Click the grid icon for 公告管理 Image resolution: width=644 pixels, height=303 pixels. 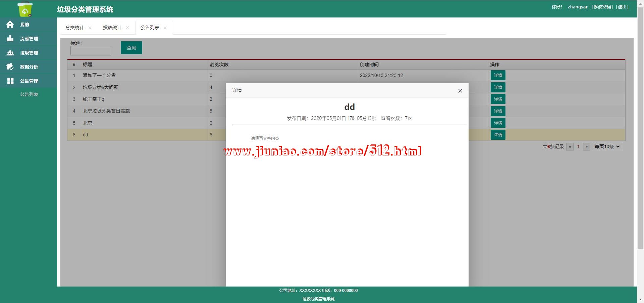[10, 81]
